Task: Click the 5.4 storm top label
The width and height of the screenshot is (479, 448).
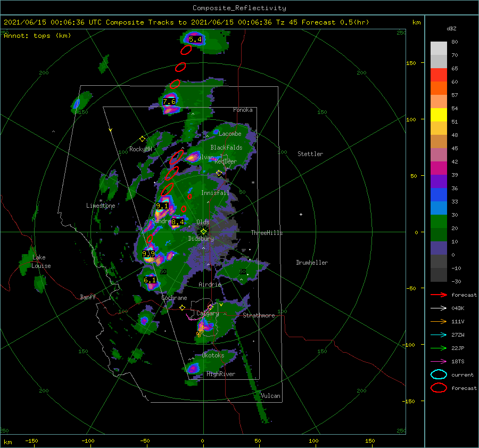Action: coord(195,39)
